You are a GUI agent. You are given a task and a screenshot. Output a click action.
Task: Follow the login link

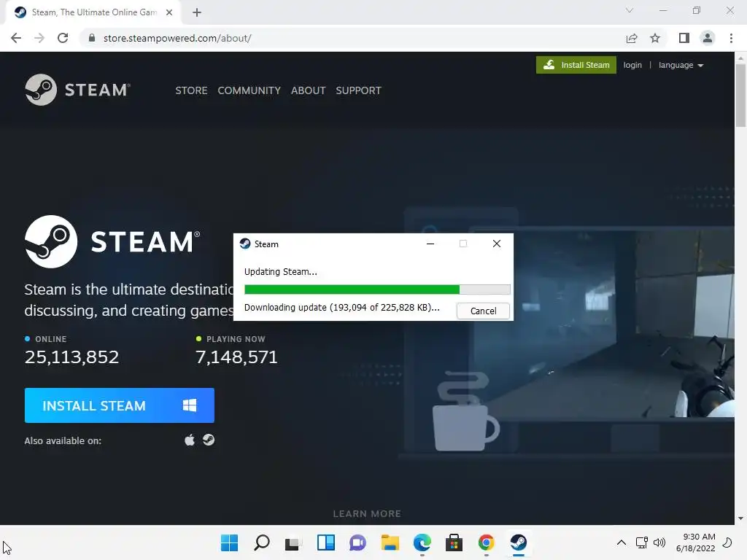(632, 65)
